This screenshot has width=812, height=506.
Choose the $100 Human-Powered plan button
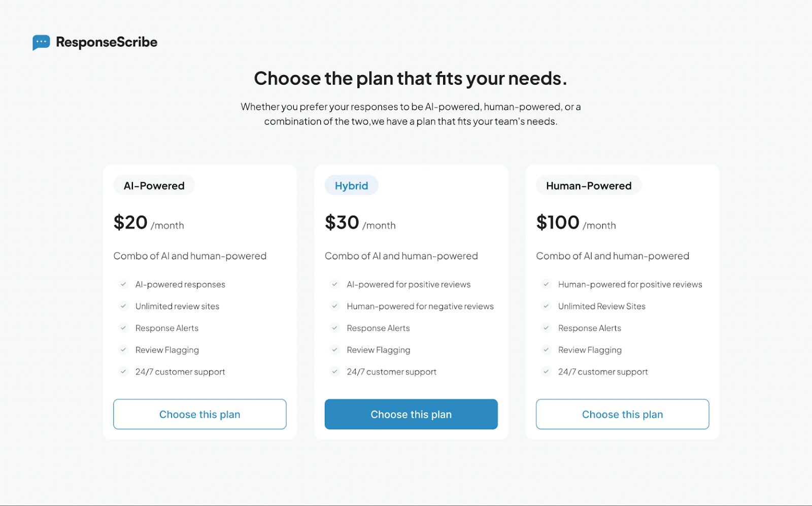coord(622,414)
